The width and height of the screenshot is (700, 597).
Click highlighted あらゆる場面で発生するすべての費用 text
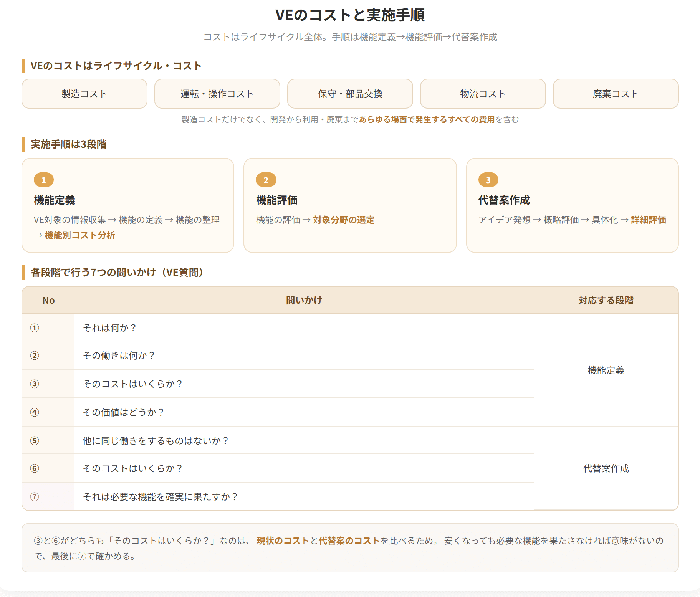pyautogui.click(x=427, y=119)
